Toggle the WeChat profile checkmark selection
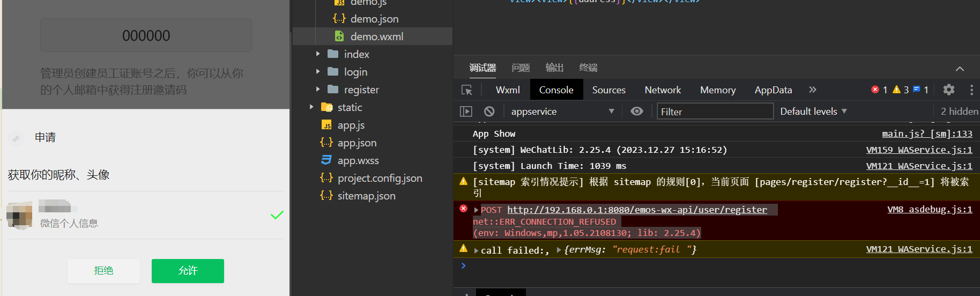The height and width of the screenshot is (296, 980). 277,215
